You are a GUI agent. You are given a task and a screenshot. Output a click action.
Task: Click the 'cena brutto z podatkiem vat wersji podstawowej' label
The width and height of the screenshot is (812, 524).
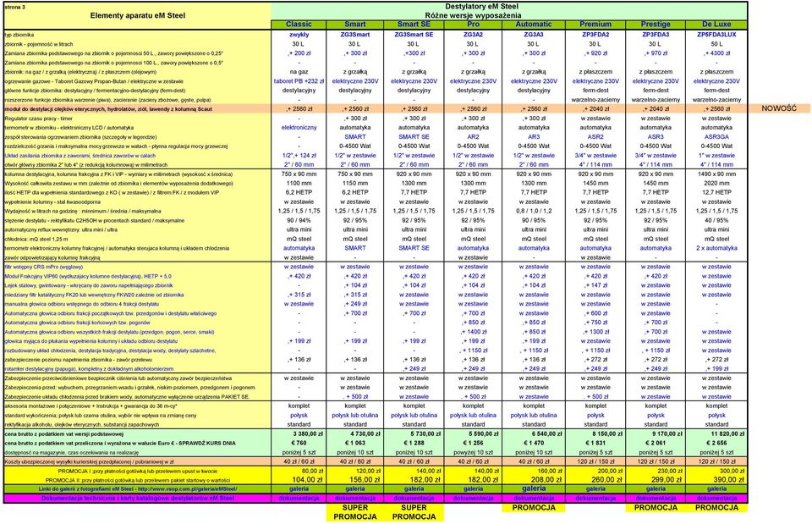(x=64, y=433)
